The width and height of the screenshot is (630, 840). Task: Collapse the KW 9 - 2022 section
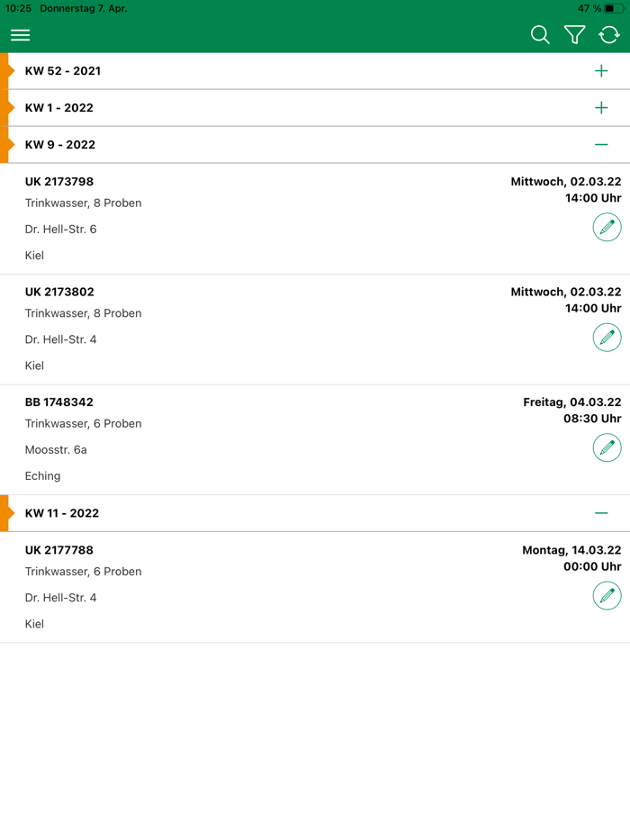pyautogui.click(x=601, y=145)
